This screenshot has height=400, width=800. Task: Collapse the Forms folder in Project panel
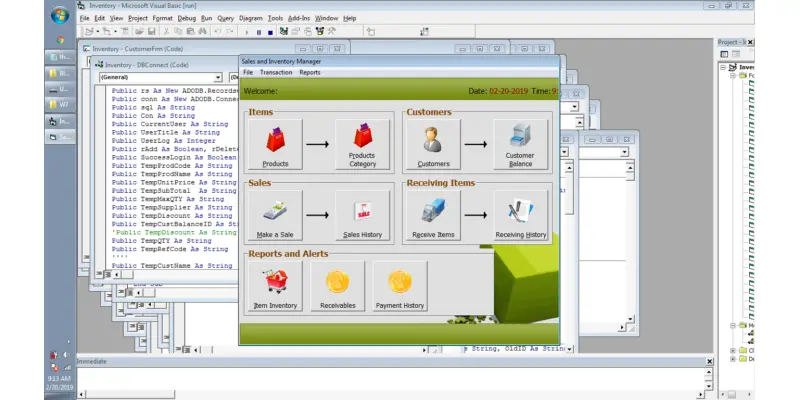coord(733,76)
